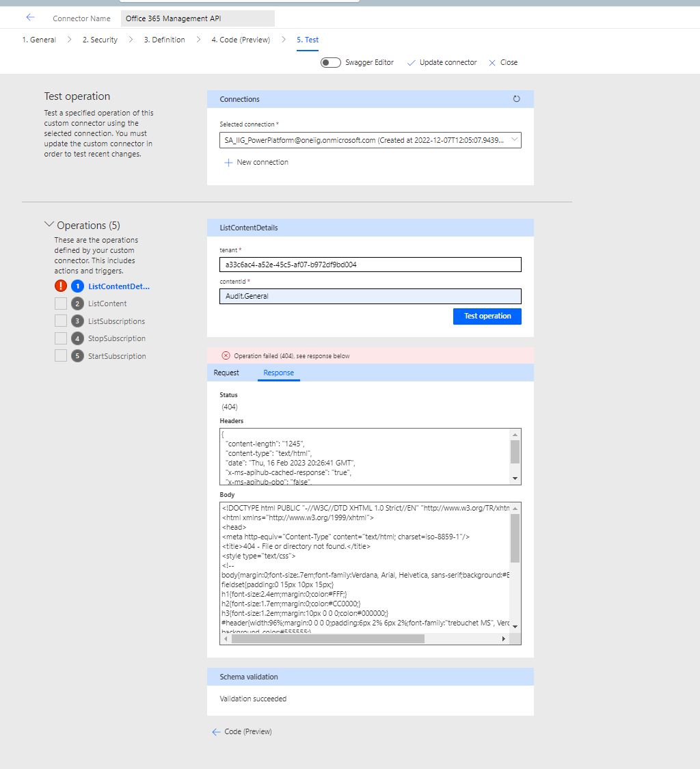This screenshot has height=769, width=700.
Task: Click the contentId input field
Action: pos(371,296)
